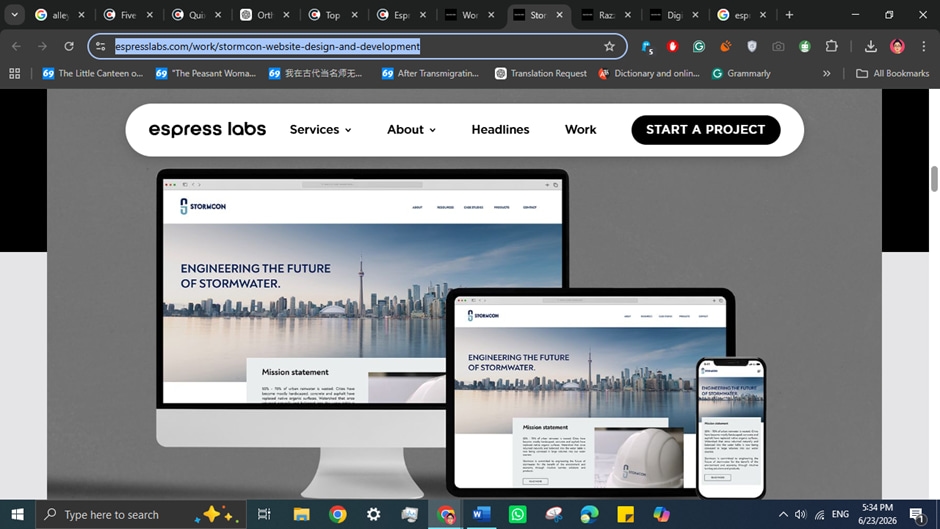Click the phone Stormcon mockup
This screenshot has width=940, height=529.
pyautogui.click(x=731, y=428)
